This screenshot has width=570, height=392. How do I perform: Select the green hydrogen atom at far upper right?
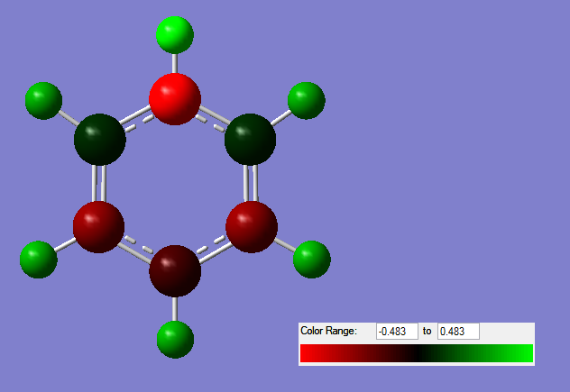click(x=307, y=101)
